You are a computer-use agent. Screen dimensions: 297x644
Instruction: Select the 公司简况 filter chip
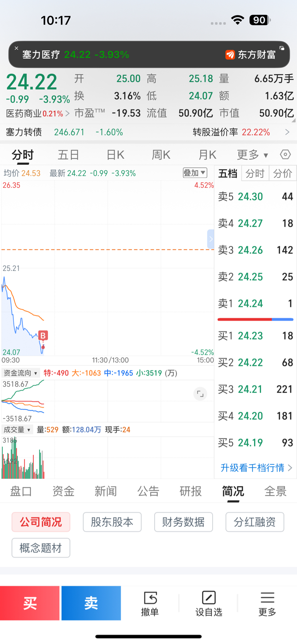click(x=41, y=522)
